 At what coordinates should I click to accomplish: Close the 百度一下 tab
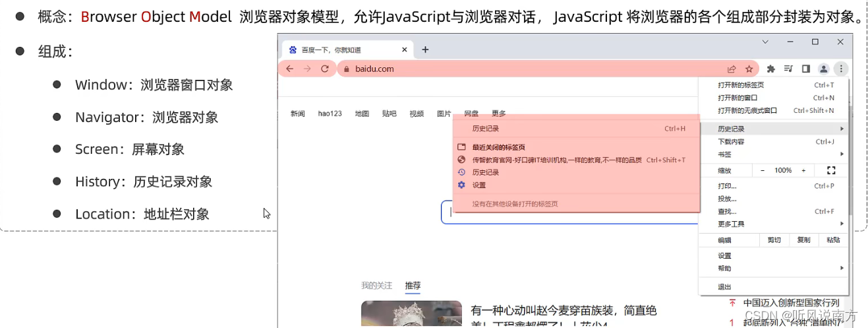(x=405, y=49)
